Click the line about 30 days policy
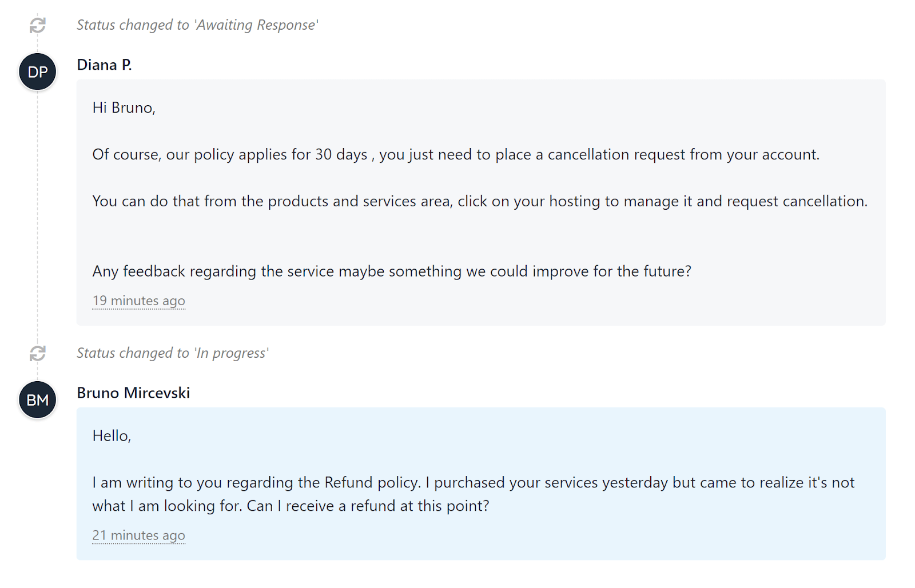 point(456,155)
